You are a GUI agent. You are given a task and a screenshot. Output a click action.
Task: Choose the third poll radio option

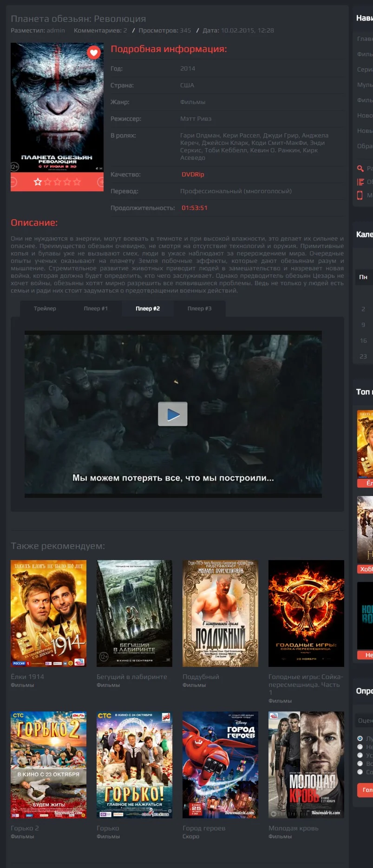coord(360,755)
